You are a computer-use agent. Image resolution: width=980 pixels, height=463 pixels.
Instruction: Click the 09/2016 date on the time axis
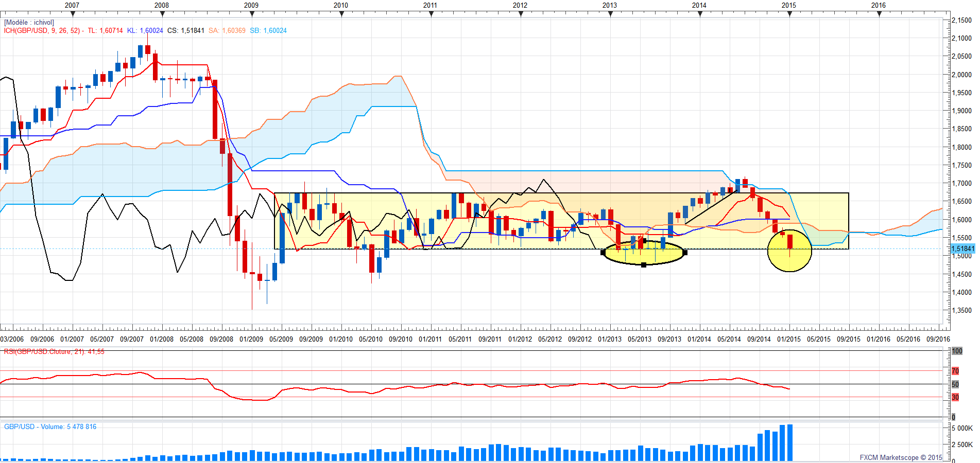(938, 340)
